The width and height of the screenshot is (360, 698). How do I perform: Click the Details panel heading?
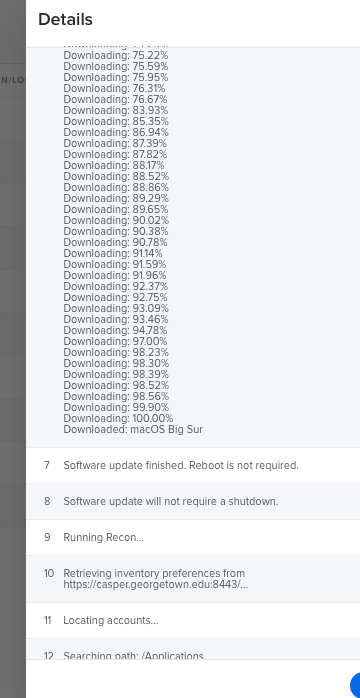point(65,20)
